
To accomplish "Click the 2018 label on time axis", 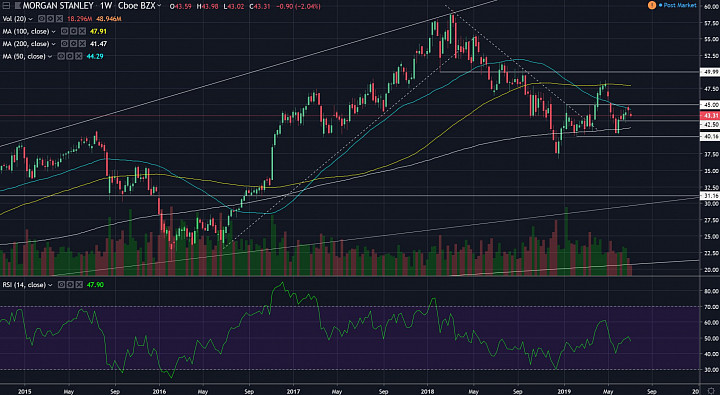I will click(x=428, y=391).
